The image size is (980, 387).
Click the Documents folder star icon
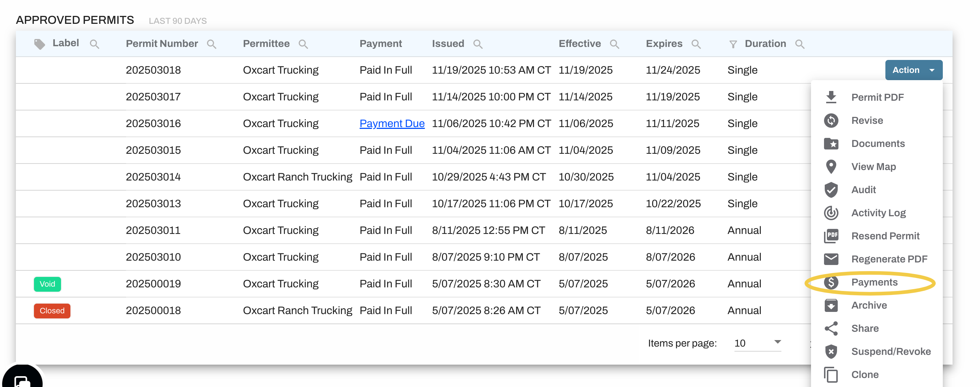(831, 143)
